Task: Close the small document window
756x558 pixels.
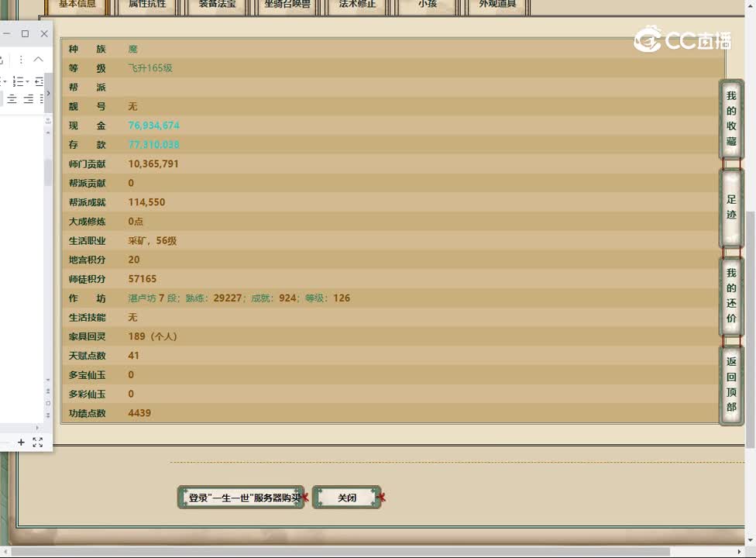Action: click(x=44, y=33)
